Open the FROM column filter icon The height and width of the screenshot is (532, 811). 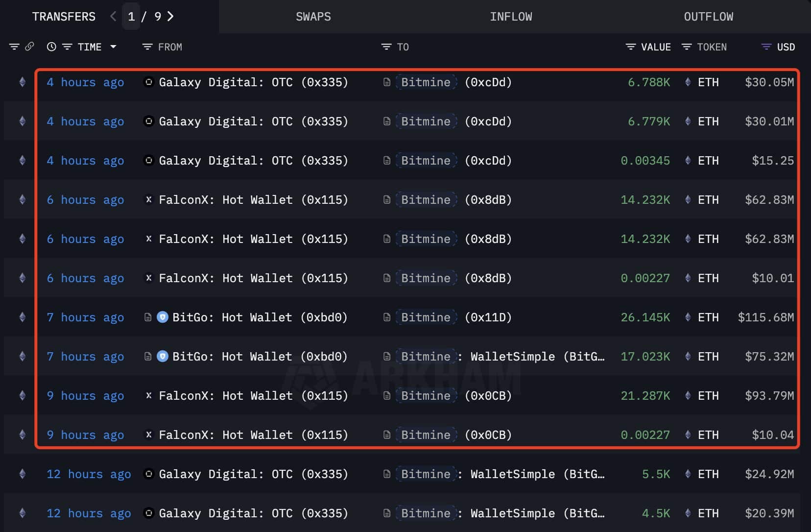[147, 47]
